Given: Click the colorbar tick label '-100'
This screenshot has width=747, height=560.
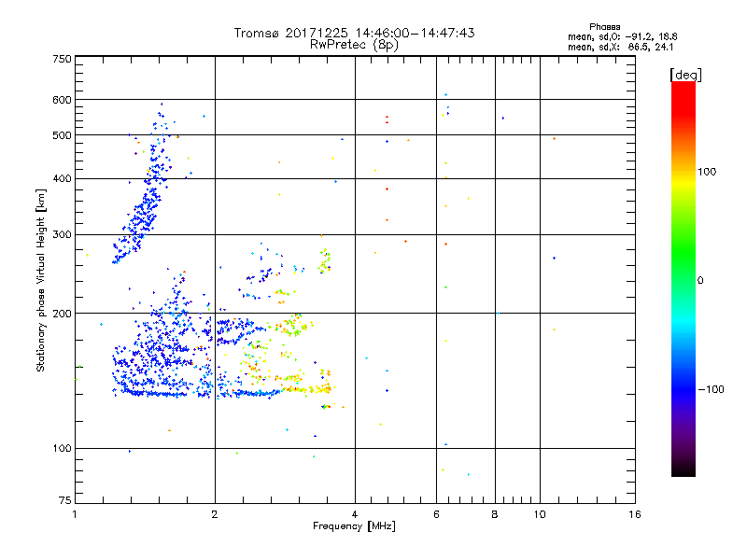Looking at the screenshot, I should pyautogui.click(x=711, y=389).
